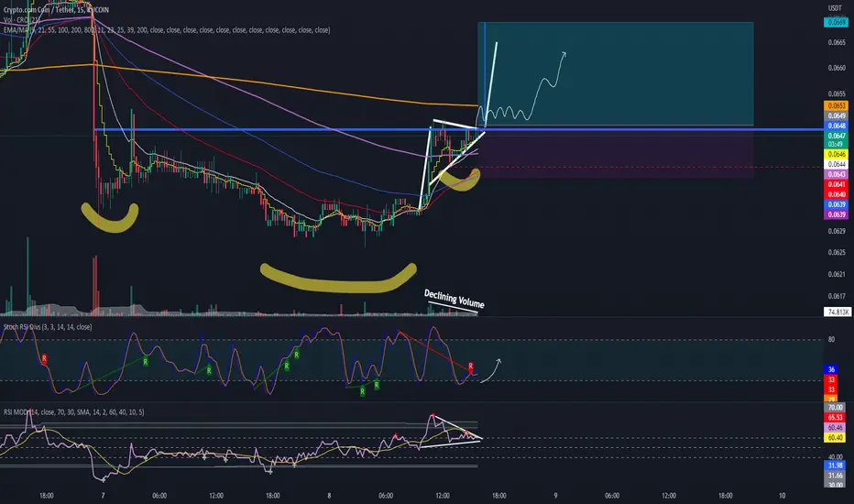Select the gray 0.0649 price label

point(836,115)
